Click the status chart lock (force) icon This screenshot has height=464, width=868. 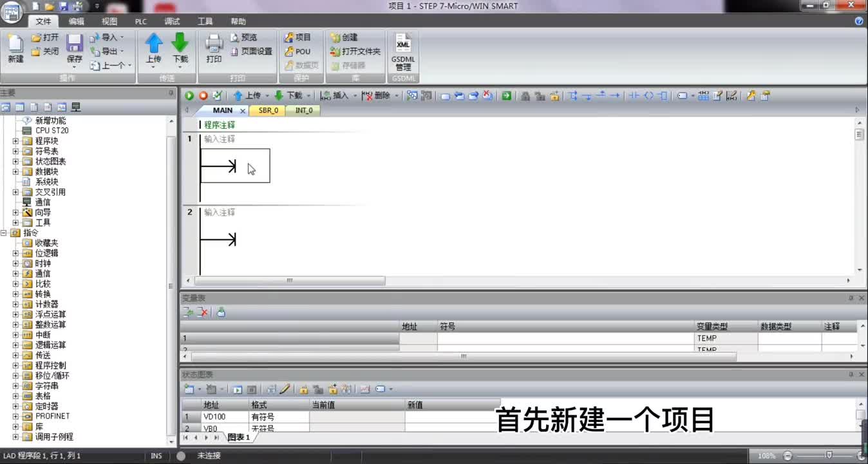pyautogui.click(x=304, y=389)
